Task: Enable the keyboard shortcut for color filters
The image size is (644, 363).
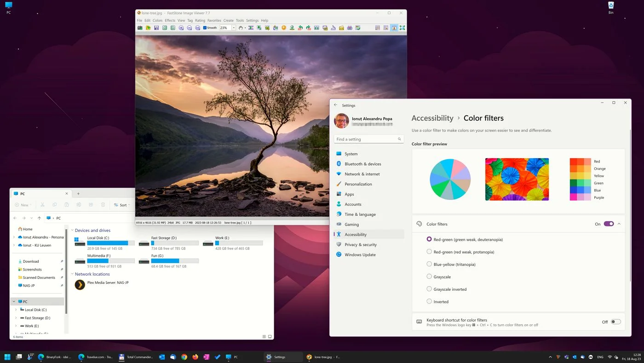Action: [x=615, y=322]
